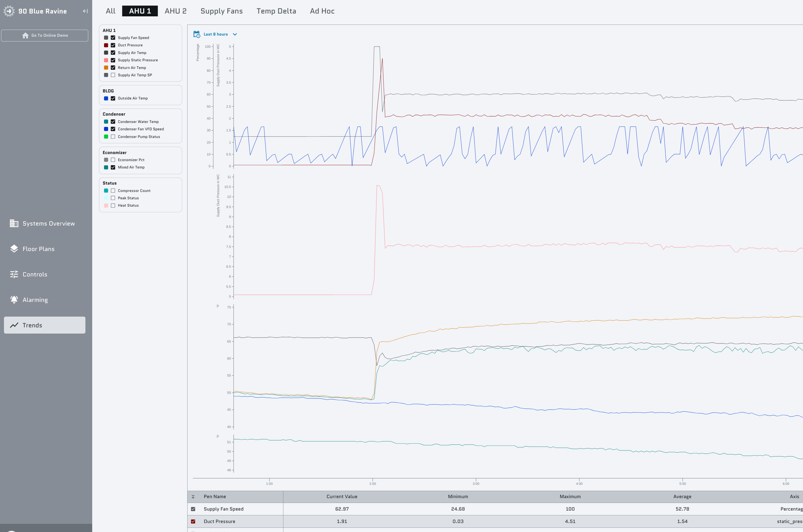Open Controls from the left sidebar
Viewport: 803px width, 532px height.
tap(14, 274)
